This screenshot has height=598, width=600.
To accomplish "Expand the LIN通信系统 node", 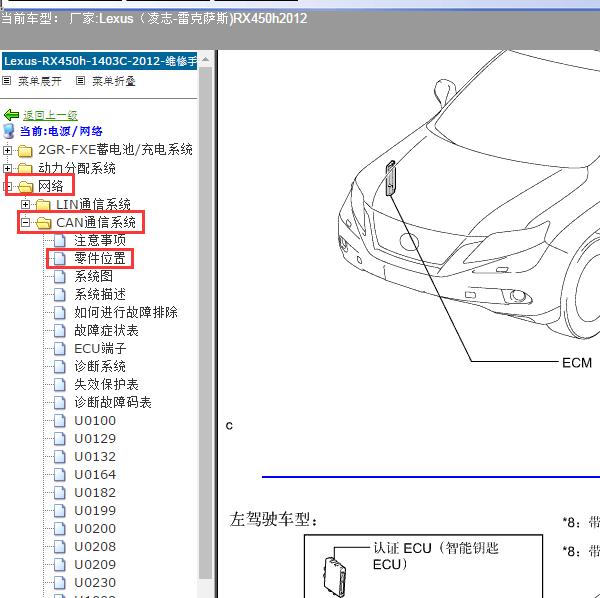I will [25, 204].
